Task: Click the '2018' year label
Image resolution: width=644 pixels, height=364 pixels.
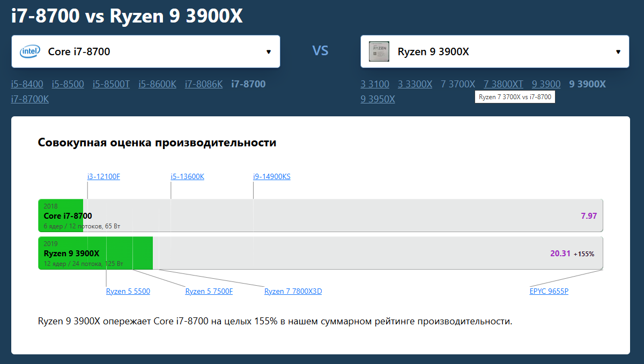Action: click(x=50, y=206)
